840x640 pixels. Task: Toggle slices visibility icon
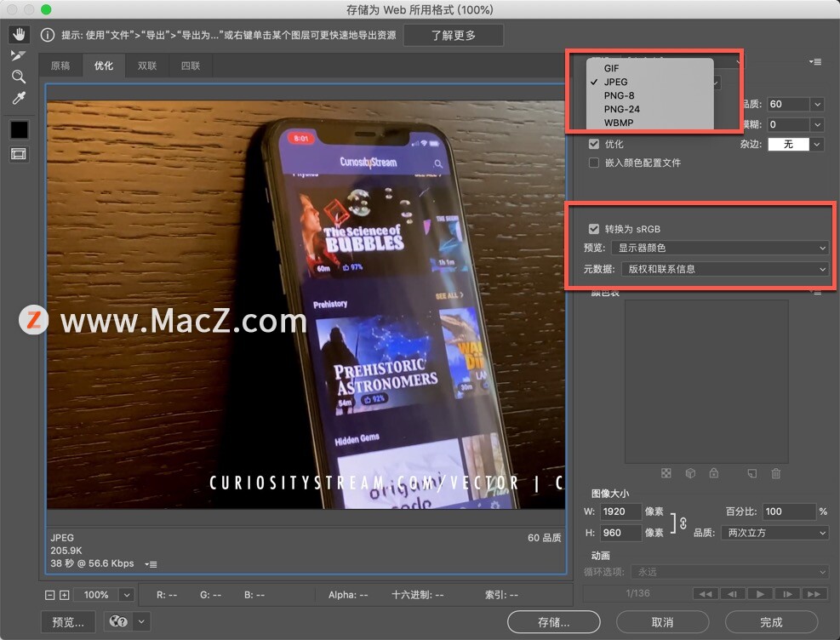pyautogui.click(x=19, y=155)
